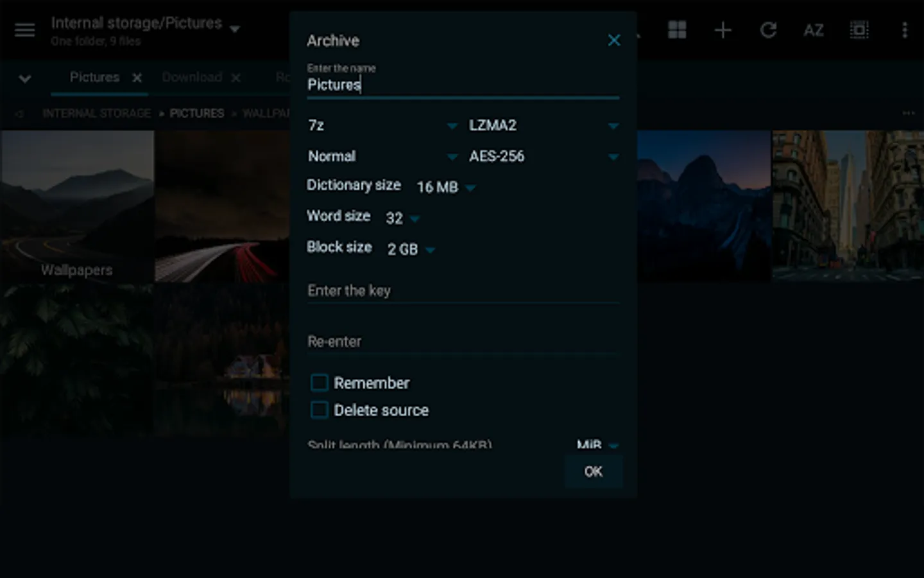Click the refresh icon in toolbar
Viewport: 924px width, 578px height.
768,30
